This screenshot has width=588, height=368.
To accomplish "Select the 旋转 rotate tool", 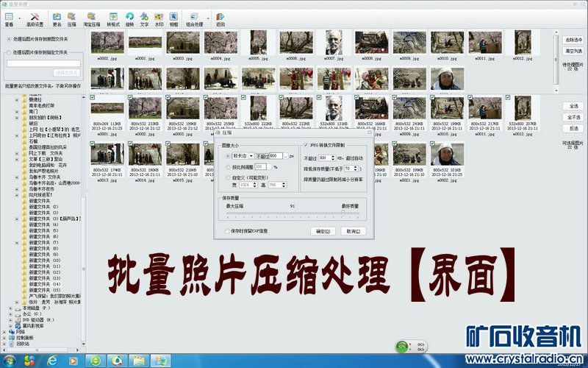I will [129, 20].
